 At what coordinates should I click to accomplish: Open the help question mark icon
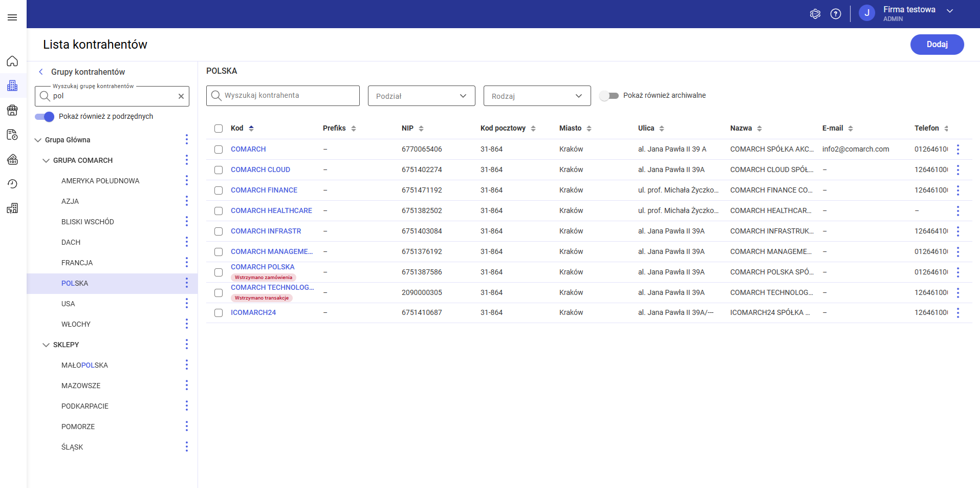pyautogui.click(x=836, y=14)
